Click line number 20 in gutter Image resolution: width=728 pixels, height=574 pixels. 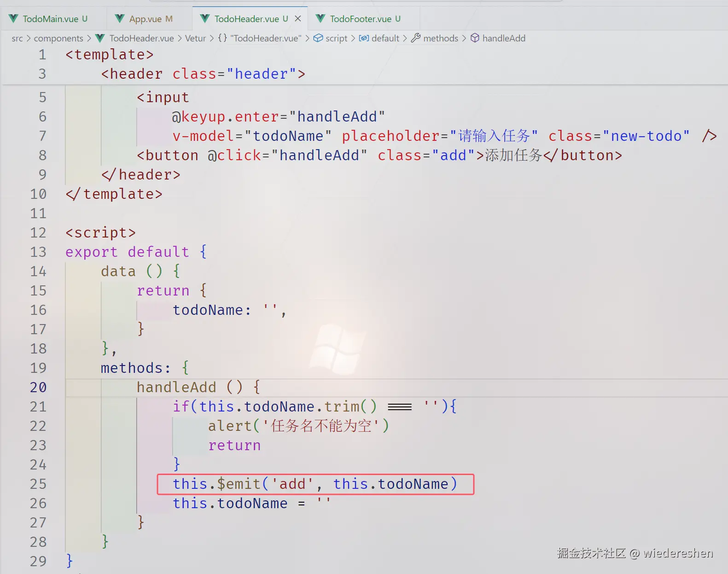(38, 387)
